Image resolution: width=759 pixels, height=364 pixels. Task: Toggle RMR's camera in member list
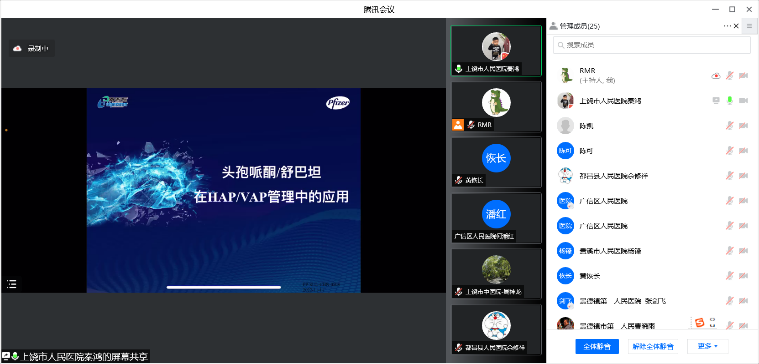(x=744, y=76)
